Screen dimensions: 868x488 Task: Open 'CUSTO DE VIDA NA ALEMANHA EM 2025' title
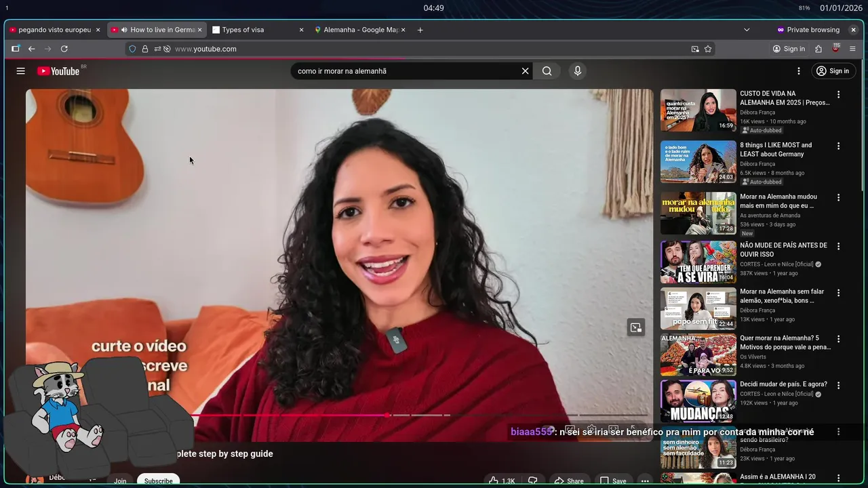pyautogui.click(x=785, y=98)
